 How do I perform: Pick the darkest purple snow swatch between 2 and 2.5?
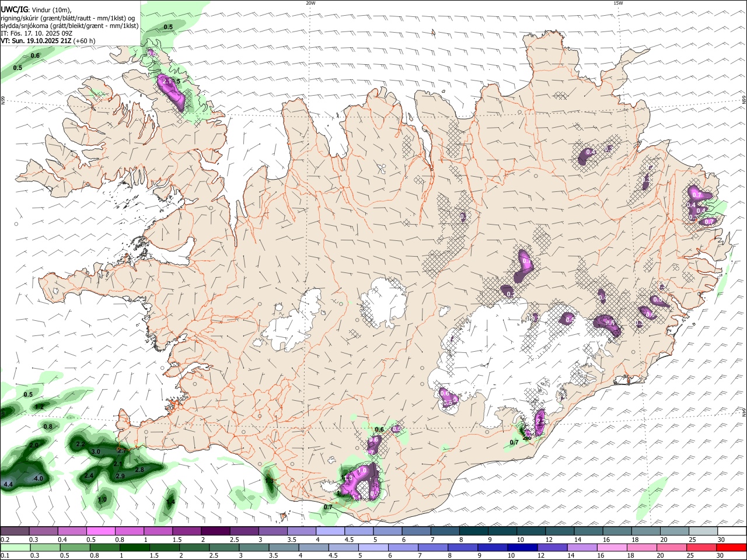click(x=215, y=531)
